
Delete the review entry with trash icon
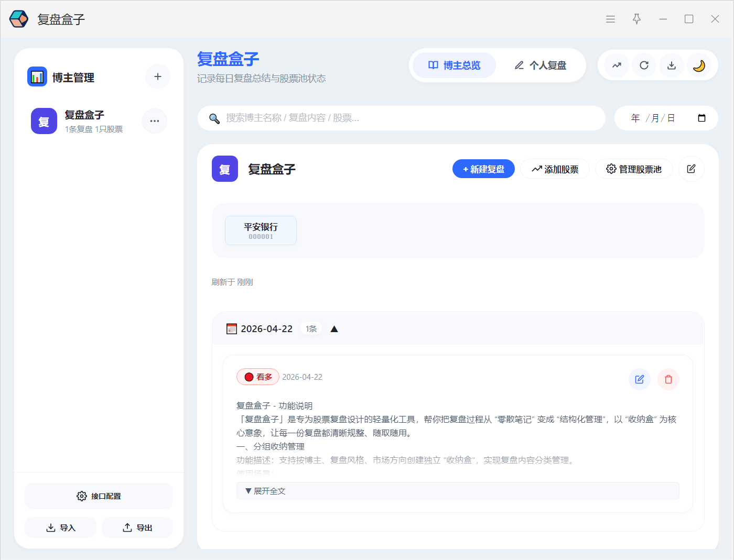coord(668,379)
